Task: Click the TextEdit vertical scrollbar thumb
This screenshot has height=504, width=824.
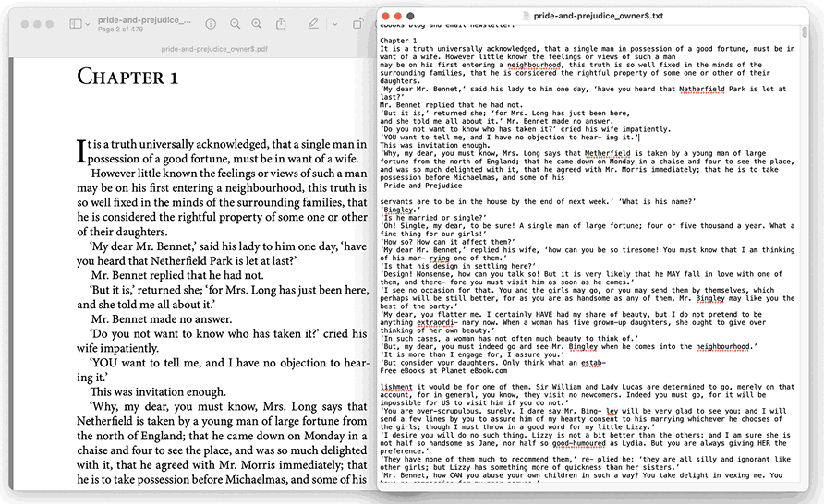Action: click(804, 32)
